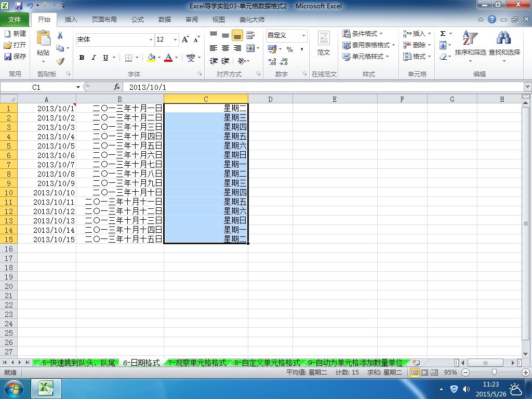The width and height of the screenshot is (532, 399).
Task: Open Find and Select (查找和选择) binoculars
Action: coord(504,46)
